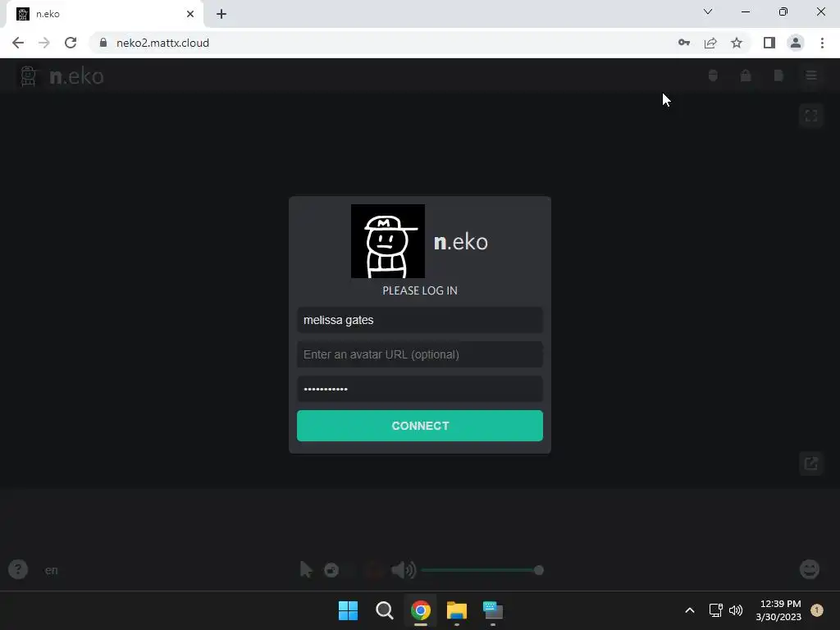Click the share this page icon

pos(710,43)
